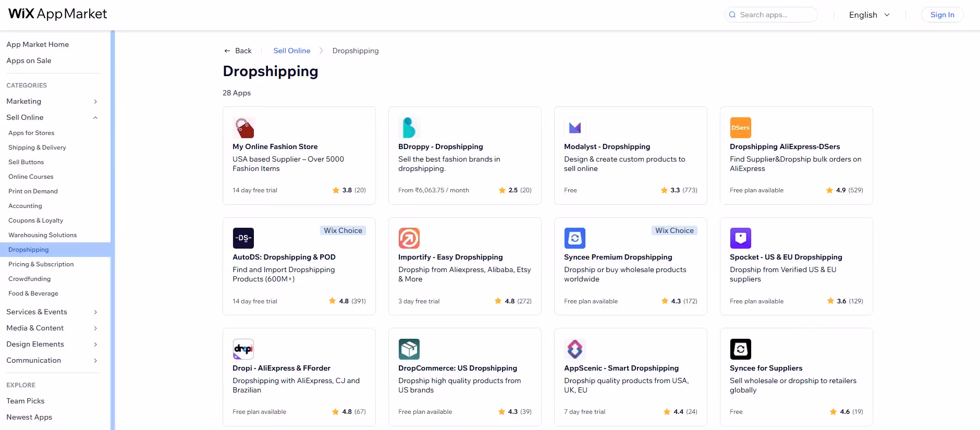Click the AutoDS app icon

click(x=243, y=238)
